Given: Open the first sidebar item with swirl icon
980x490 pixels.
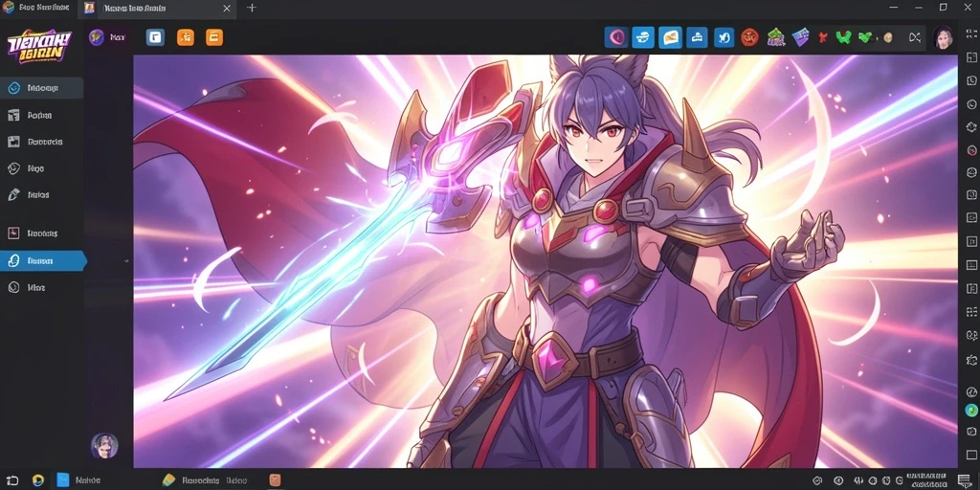Looking at the screenshot, I should click(41, 88).
